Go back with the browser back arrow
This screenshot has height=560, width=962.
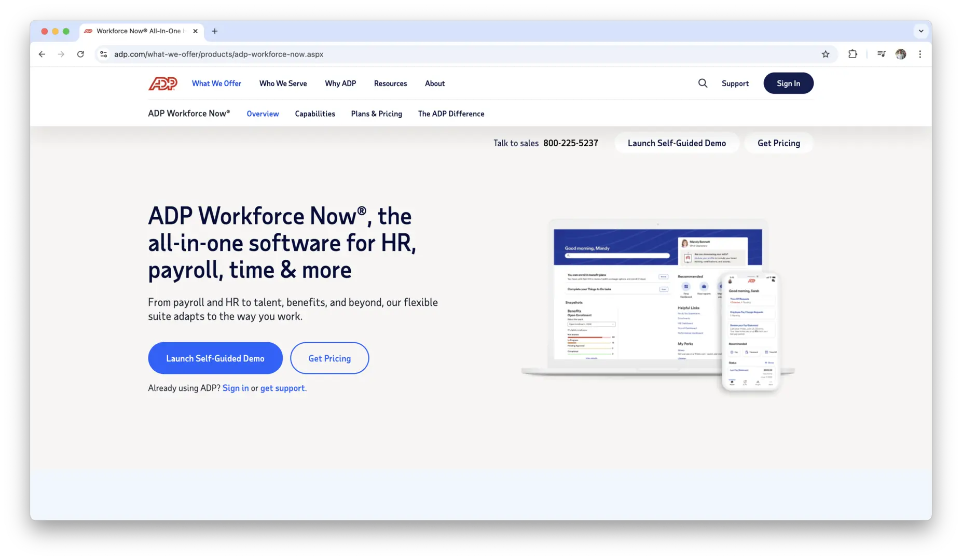tap(42, 54)
